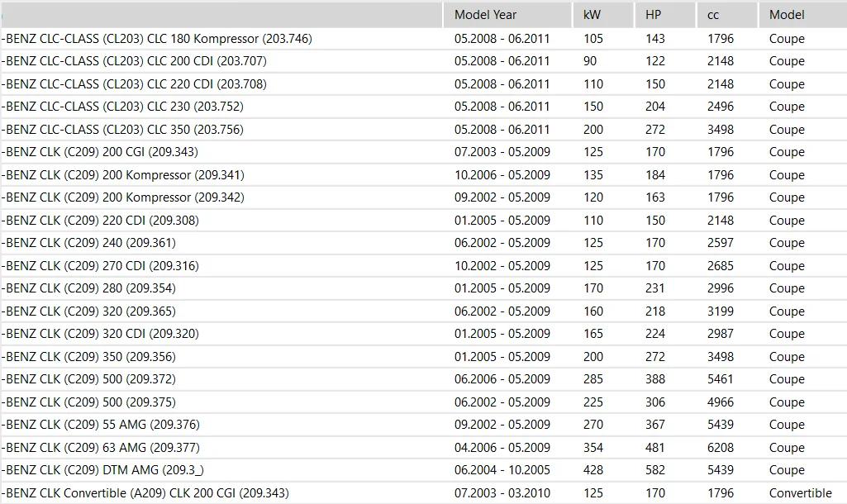Select row CLK Convertible (A209) CLK 200 CGI

[423, 492]
